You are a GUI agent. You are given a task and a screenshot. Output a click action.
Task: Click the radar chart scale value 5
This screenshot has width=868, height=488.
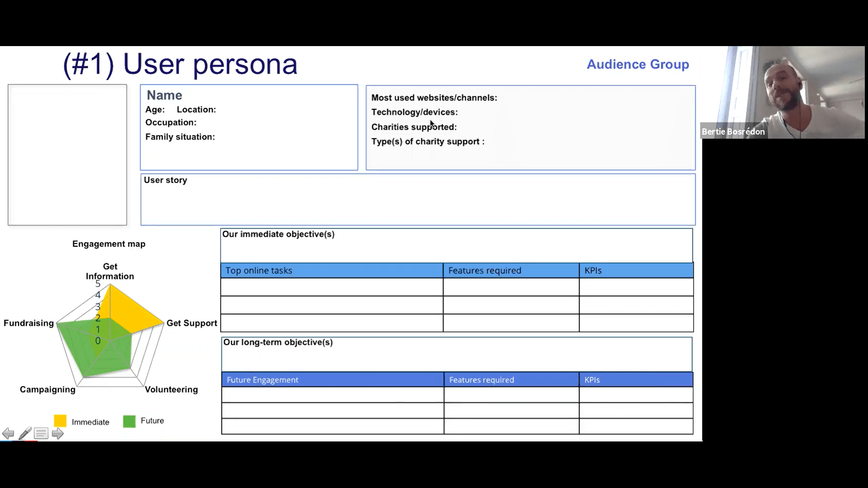tap(98, 284)
